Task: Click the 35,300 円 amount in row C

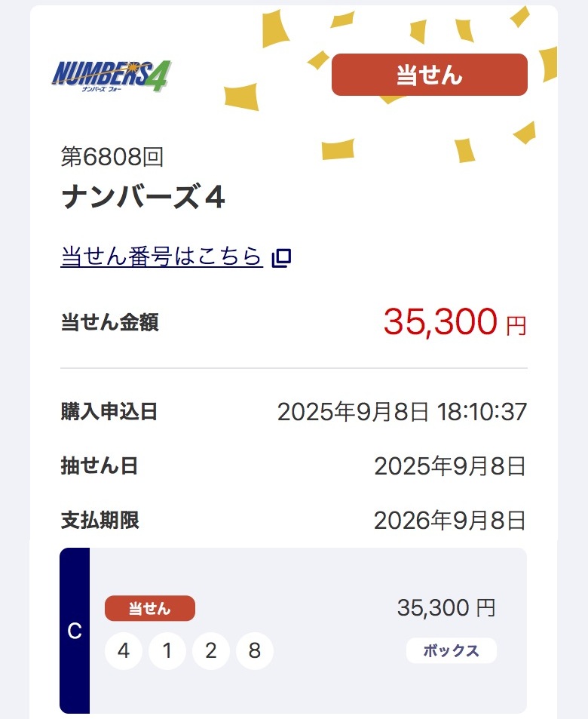Action: click(x=446, y=608)
